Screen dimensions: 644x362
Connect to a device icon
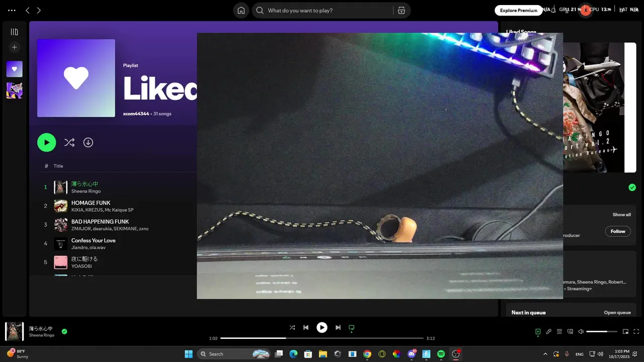(x=570, y=331)
